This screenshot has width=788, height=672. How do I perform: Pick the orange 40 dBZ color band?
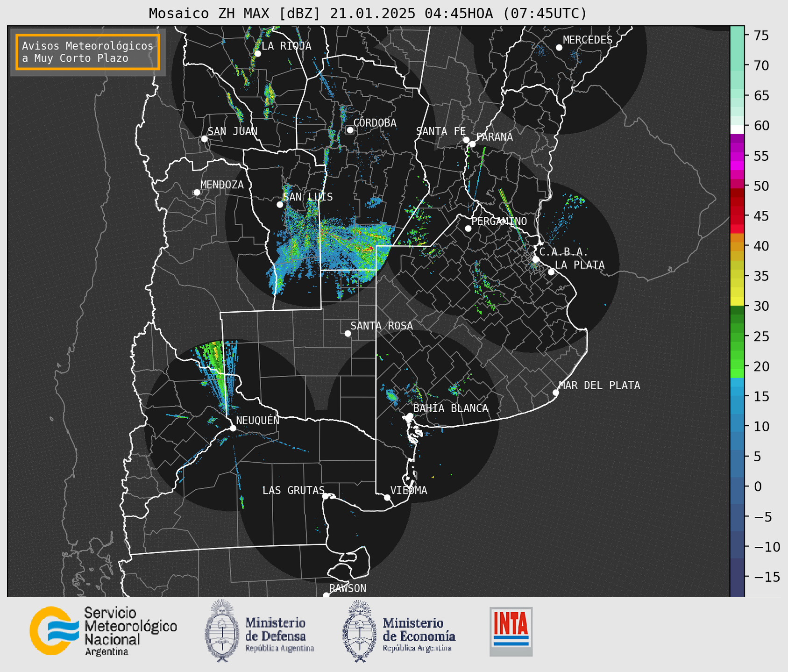(737, 246)
